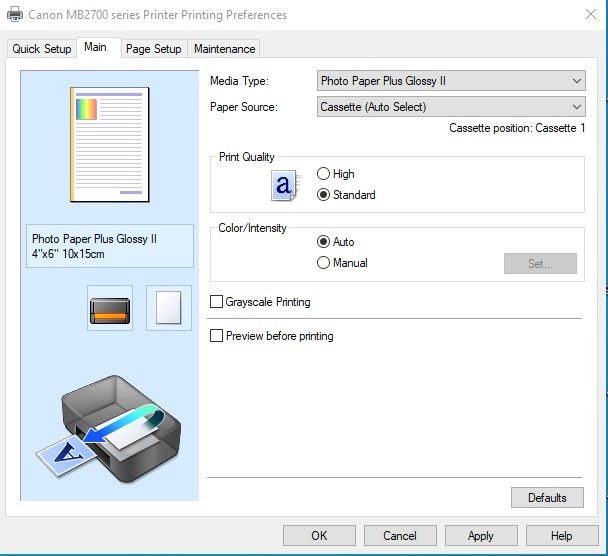This screenshot has height=556, width=608.
Task: Click the printer icon in the title bar
Action: point(15,14)
